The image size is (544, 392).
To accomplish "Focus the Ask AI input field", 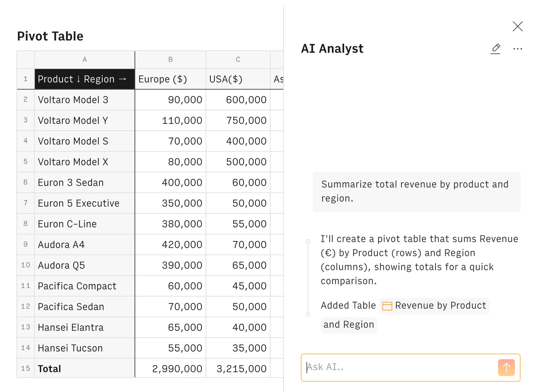I will pos(399,367).
